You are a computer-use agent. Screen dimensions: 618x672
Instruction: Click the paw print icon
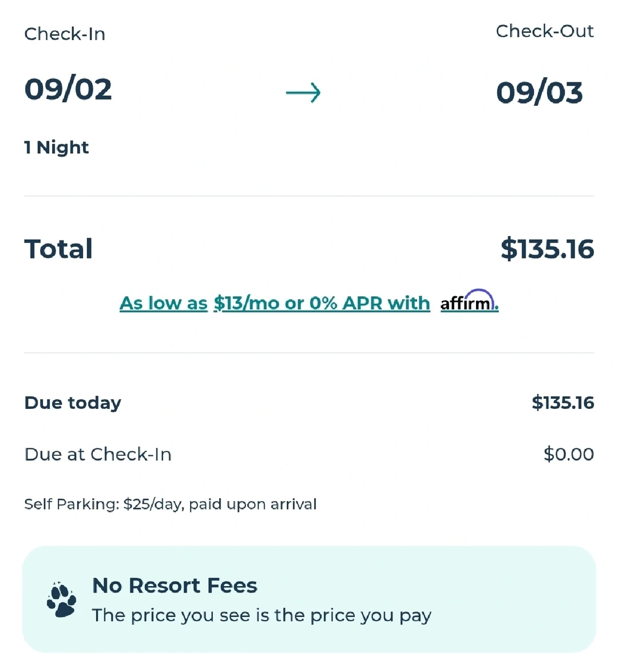tap(61, 600)
